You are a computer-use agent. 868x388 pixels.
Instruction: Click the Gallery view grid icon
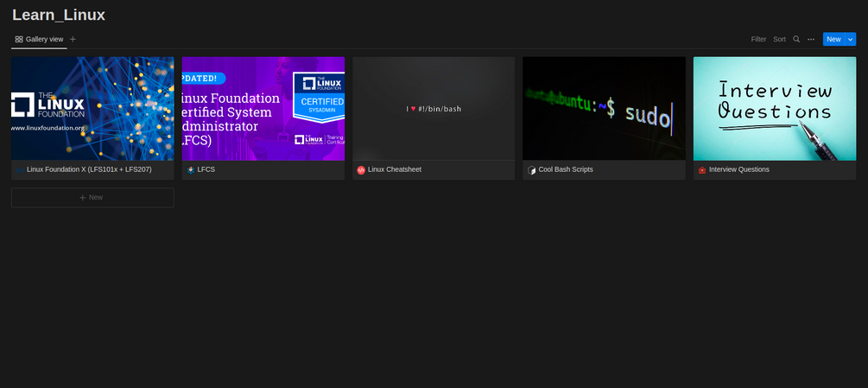point(19,39)
